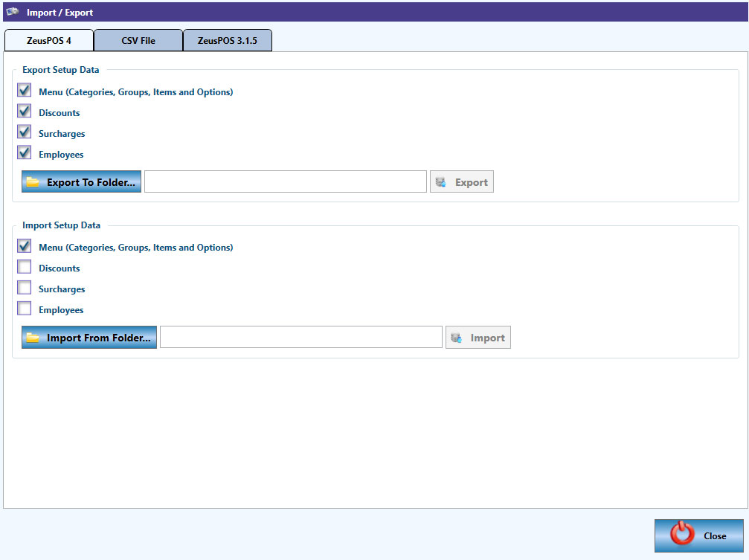
Task: Toggle Surcharges in Export Setup Data
Action: [x=25, y=132]
